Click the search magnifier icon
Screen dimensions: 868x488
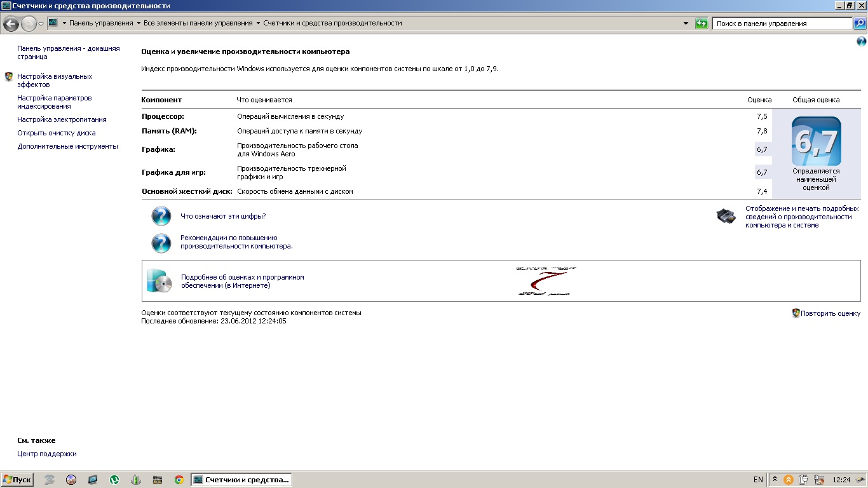(859, 24)
